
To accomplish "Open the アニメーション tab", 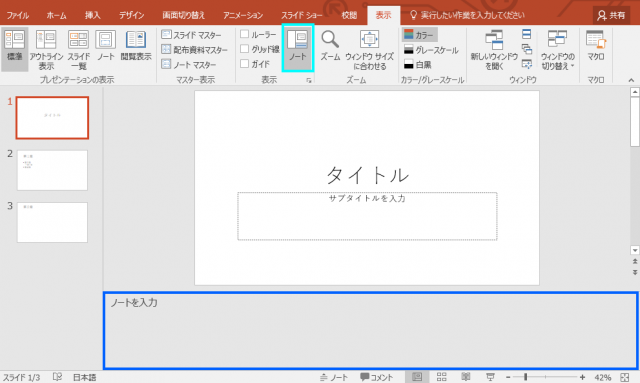I will pyautogui.click(x=243, y=15).
